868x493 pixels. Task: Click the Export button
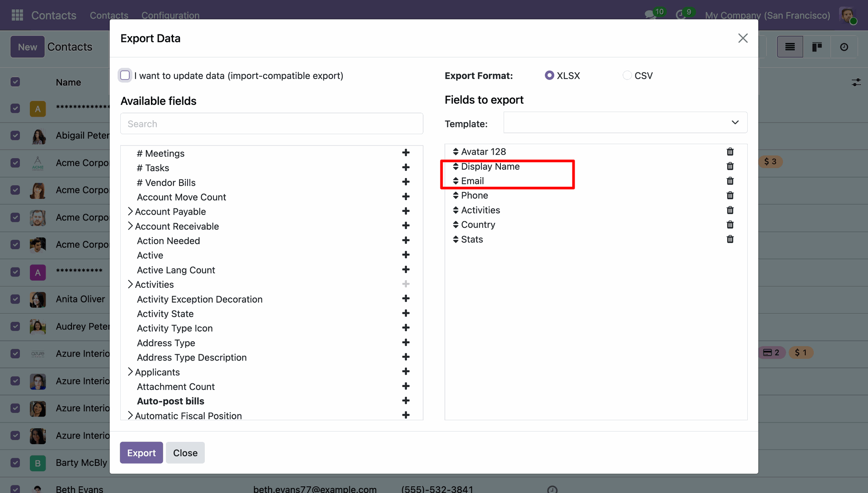pos(141,452)
